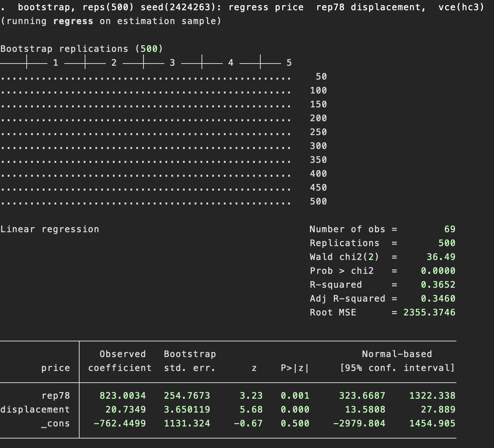494x448 pixels.
Task: Click the '[95% conf. interval]' header
Action: pos(397,368)
